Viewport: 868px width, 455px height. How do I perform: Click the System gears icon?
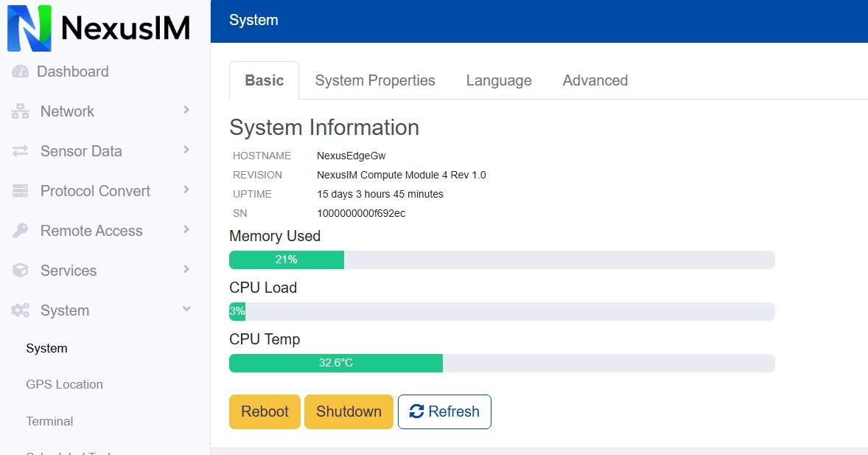pyautogui.click(x=21, y=310)
